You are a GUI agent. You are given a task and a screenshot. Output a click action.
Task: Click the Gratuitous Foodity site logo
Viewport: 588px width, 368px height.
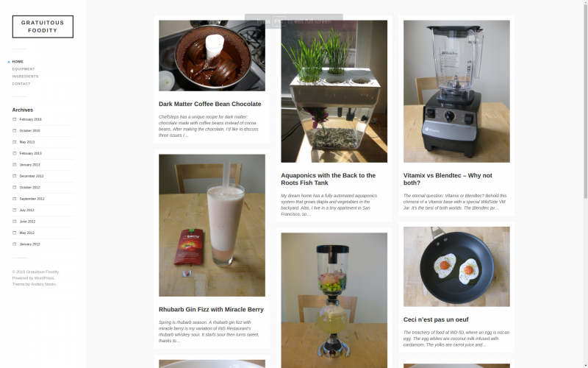[43, 26]
